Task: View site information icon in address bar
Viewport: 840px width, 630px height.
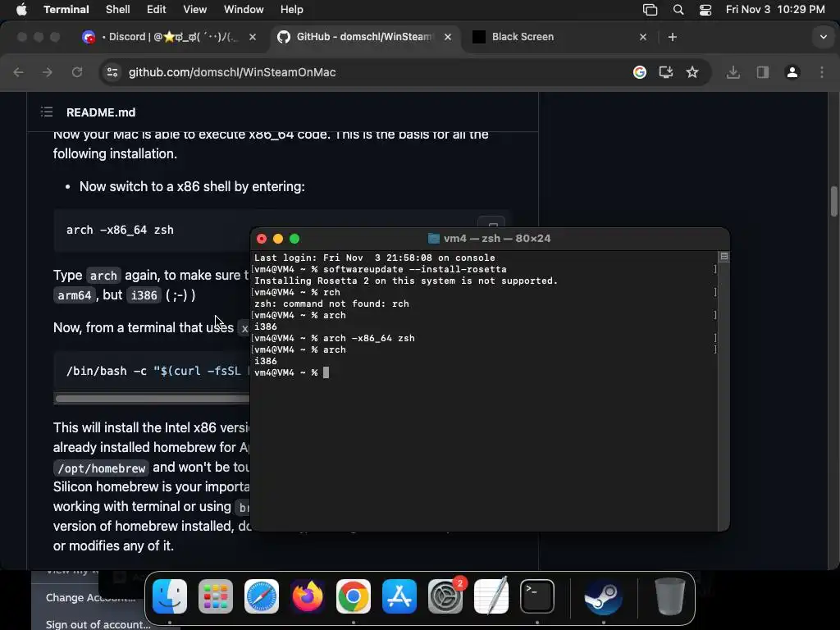Action: pos(112,72)
